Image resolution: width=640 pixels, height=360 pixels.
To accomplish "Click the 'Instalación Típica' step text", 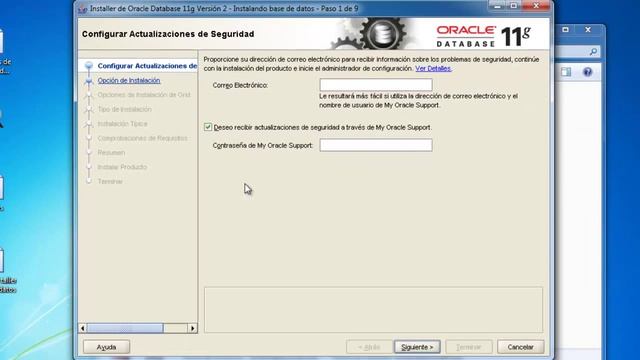I will coord(122,124).
